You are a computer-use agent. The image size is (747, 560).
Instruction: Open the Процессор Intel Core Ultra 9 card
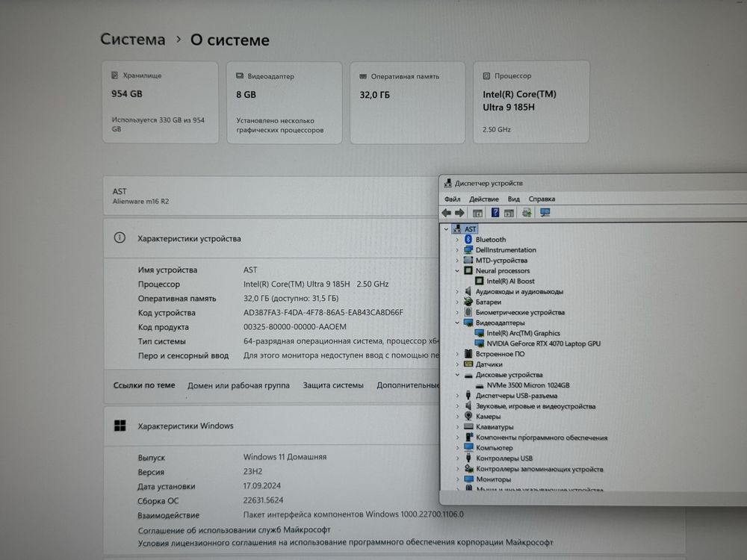tap(531, 102)
